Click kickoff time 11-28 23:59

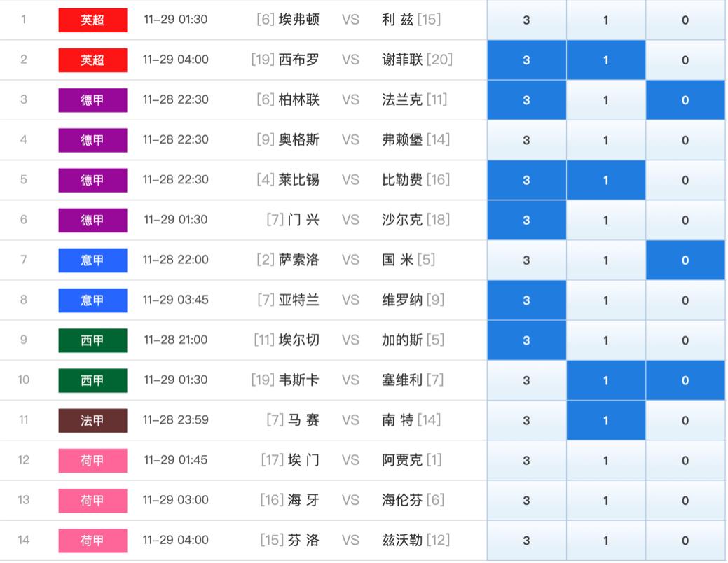pyautogui.click(x=175, y=420)
